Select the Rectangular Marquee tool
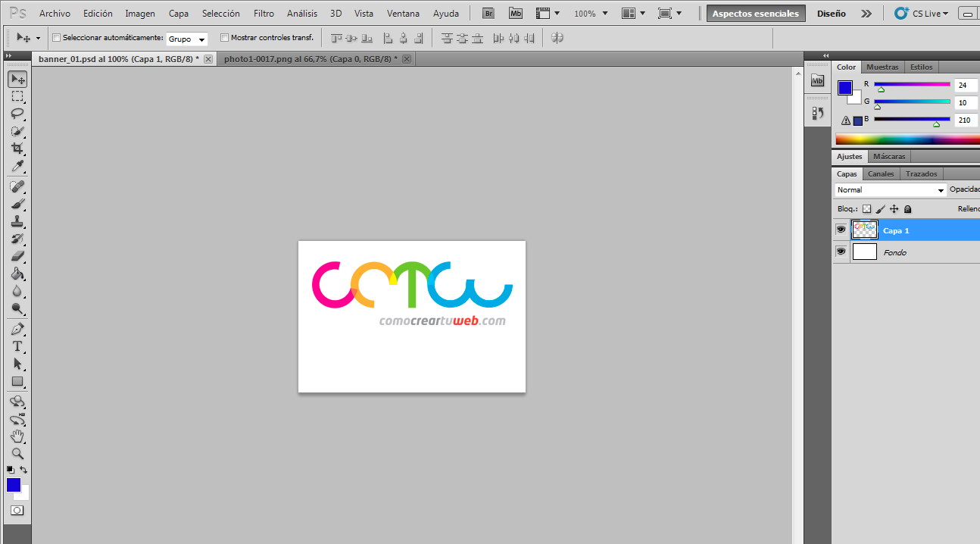The height and width of the screenshot is (544, 980). click(x=17, y=96)
